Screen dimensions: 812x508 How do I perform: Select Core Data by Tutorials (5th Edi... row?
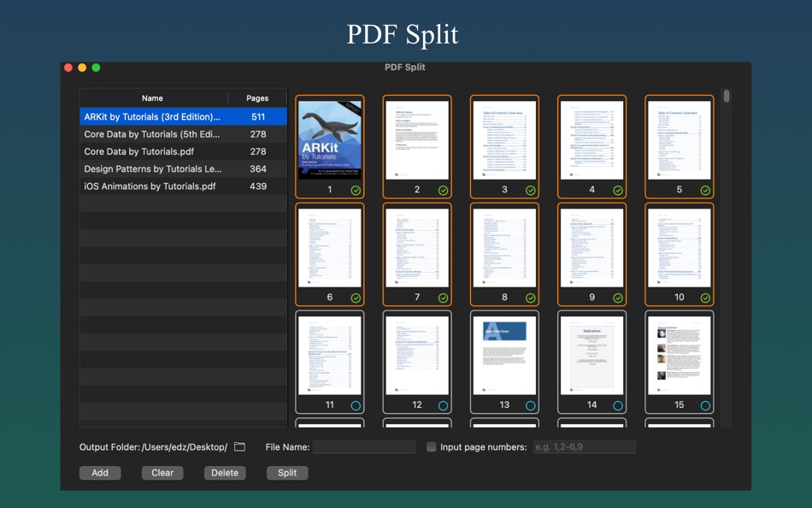point(183,134)
